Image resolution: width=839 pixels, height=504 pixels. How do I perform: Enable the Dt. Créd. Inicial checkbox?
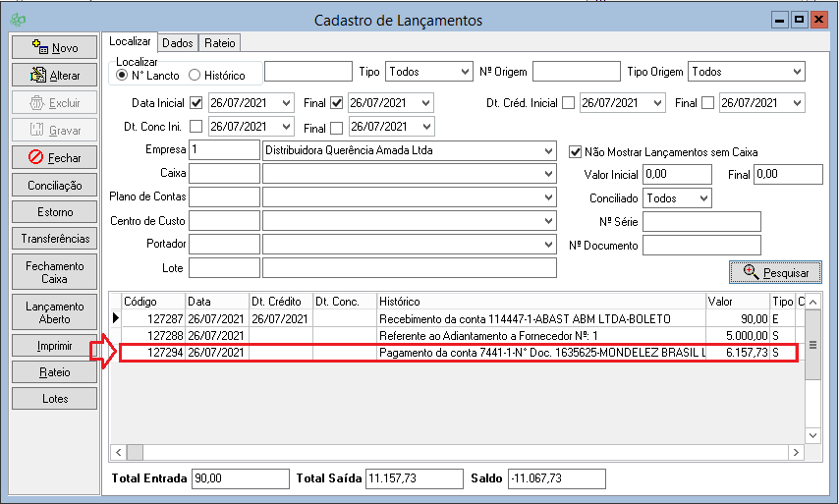click(x=568, y=103)
